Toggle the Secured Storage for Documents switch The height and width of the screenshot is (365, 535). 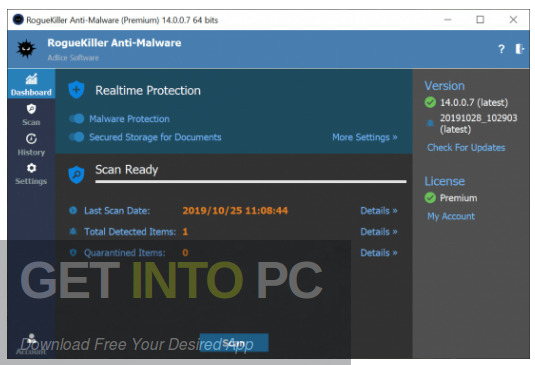tap(76, 137)
